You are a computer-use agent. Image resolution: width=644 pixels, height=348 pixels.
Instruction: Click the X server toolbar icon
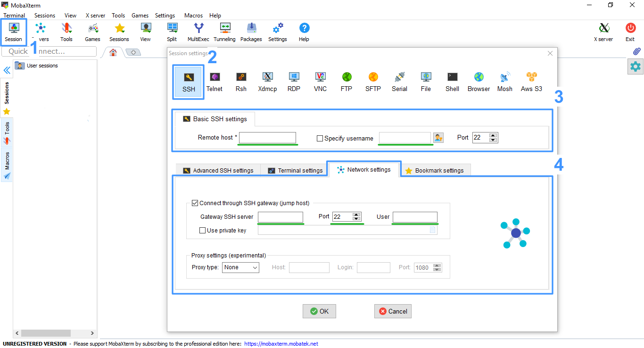603,33
